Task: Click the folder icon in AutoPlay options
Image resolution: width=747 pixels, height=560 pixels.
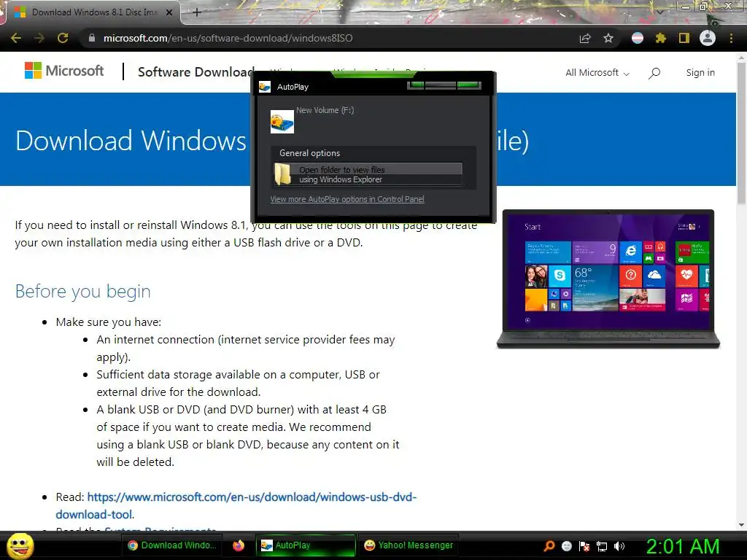Action: (283, 174)
